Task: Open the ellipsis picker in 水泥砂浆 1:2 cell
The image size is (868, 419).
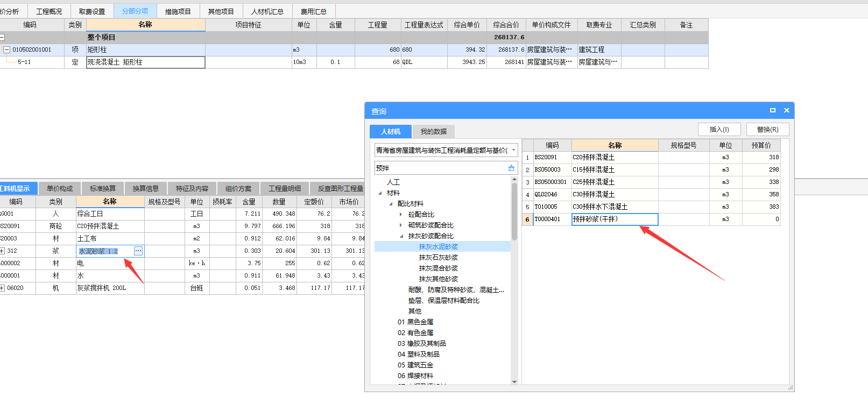Action: (138, 251)
